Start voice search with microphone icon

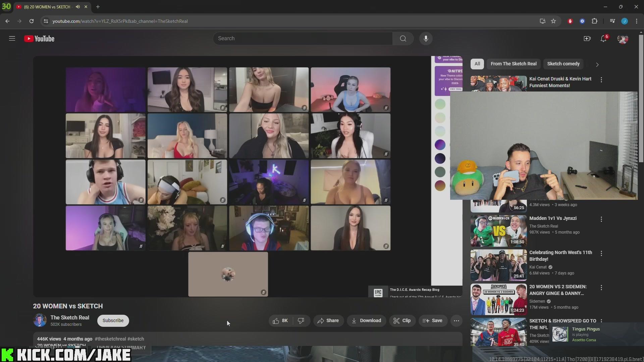click(x=426, y=39)
